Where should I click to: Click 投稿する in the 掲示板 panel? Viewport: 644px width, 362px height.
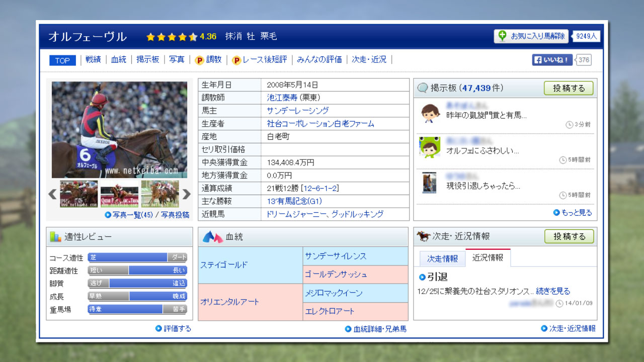point(569,88)
